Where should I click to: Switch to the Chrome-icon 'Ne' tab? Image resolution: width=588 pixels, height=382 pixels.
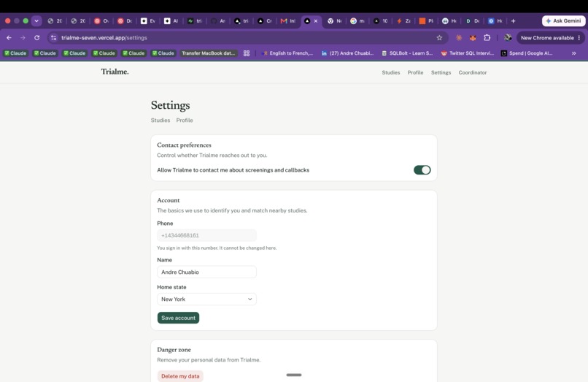pyautogui.click(x=334, y=21)
